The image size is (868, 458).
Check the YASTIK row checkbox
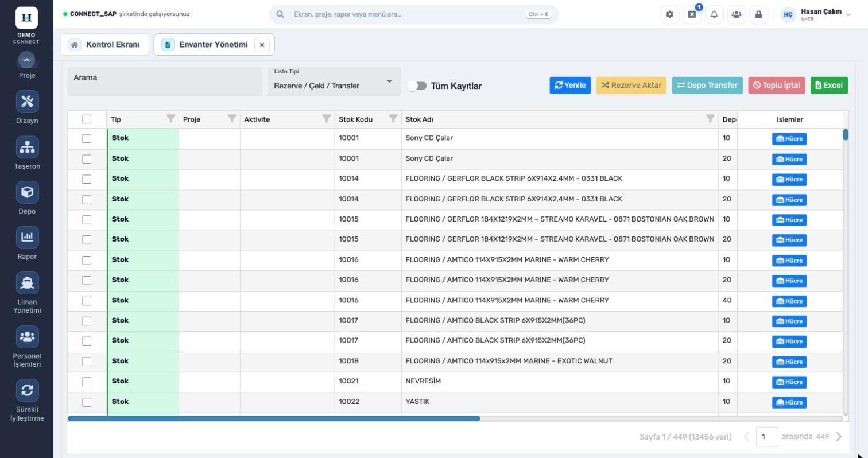[87, 402]
